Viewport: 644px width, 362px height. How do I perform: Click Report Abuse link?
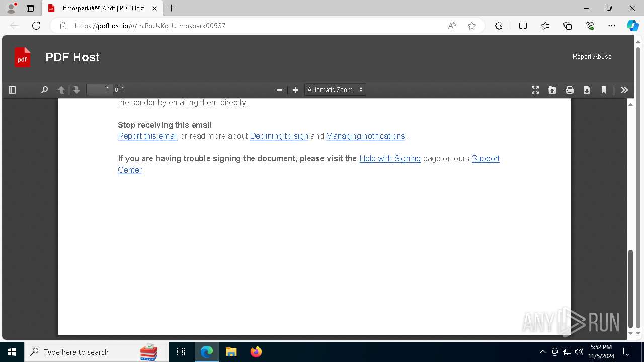(592, 56)
